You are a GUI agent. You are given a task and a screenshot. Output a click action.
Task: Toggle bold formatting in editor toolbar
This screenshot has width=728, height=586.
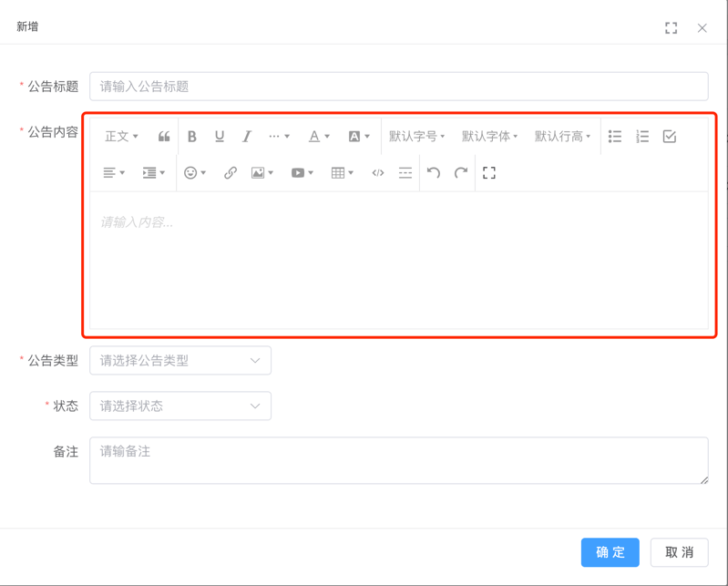[x=191, y=137]
